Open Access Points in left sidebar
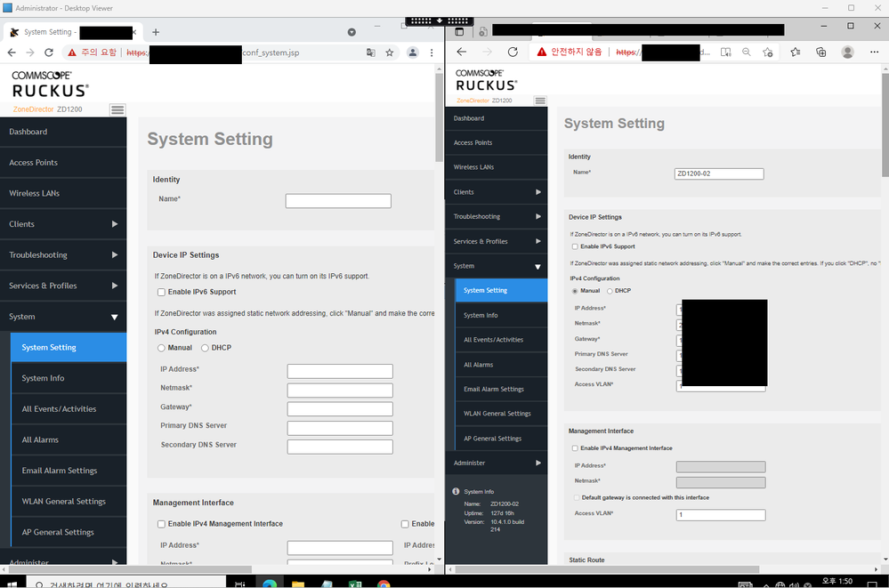This screenshot has height=588, width=889. pos(62,163)
